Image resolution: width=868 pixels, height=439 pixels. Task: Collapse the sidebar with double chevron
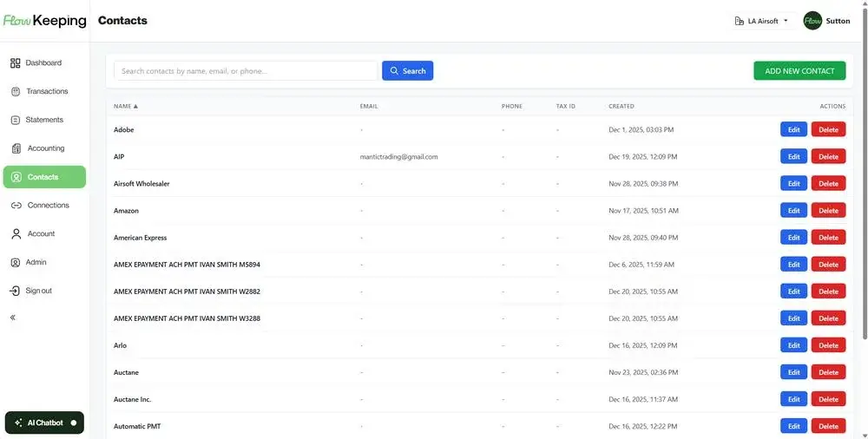[13, 318]
